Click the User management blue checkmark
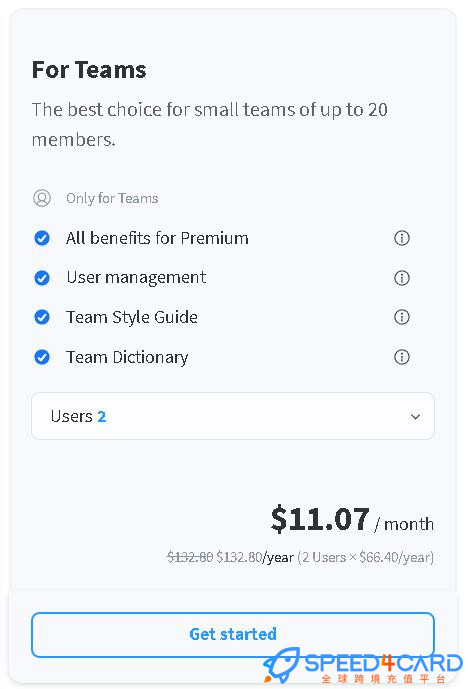 [42, 278]
